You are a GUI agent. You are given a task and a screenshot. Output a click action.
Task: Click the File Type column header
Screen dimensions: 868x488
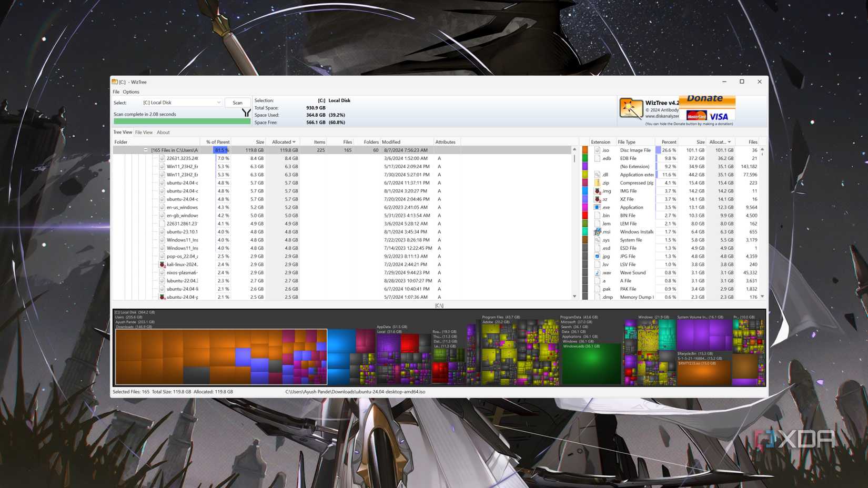coord(635,142)
